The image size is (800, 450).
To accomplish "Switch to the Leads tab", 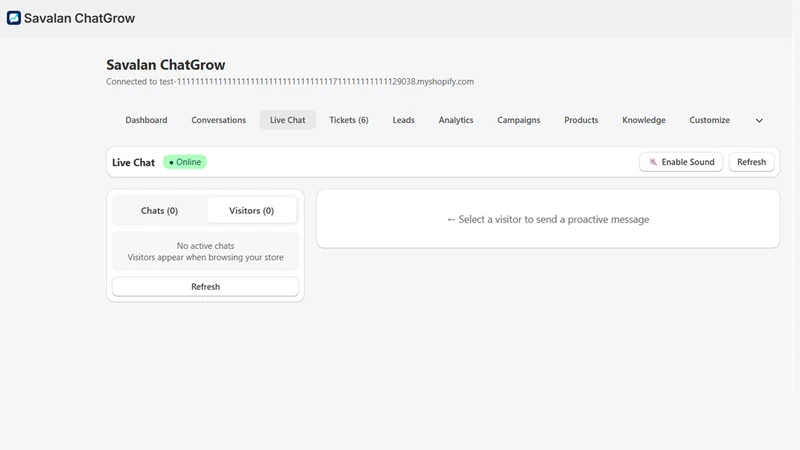I will 404,120.
